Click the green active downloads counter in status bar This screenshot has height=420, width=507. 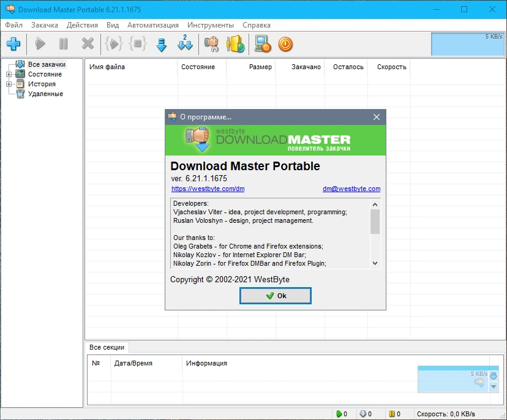[x=342, y=414]
